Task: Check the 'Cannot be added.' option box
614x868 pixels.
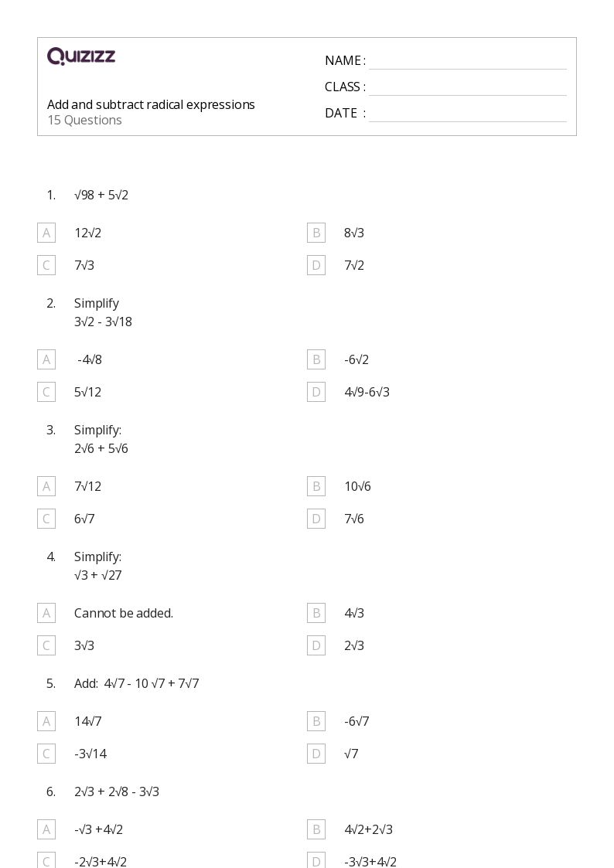Action: click(46, 613)
